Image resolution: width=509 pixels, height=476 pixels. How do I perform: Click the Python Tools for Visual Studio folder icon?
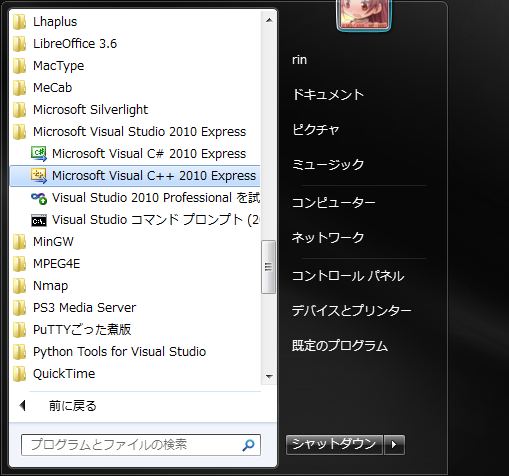coord(20,352)
